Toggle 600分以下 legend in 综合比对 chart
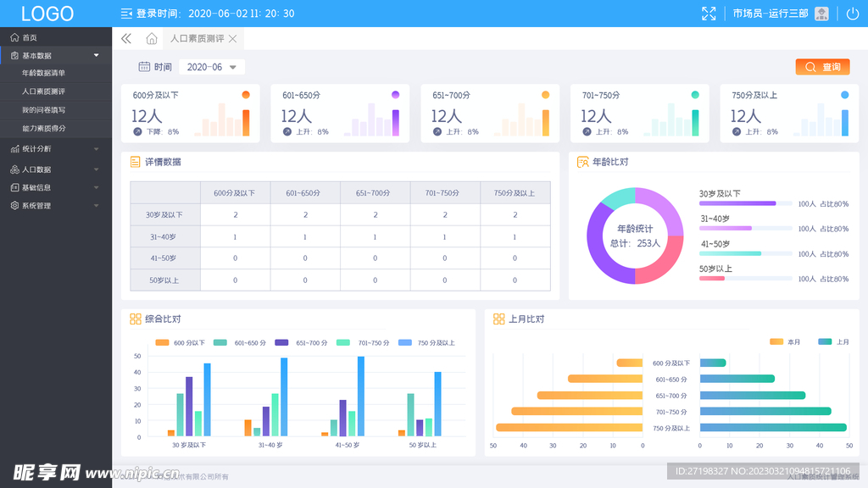The image size is (868, 488). click(x=180, y=342)
